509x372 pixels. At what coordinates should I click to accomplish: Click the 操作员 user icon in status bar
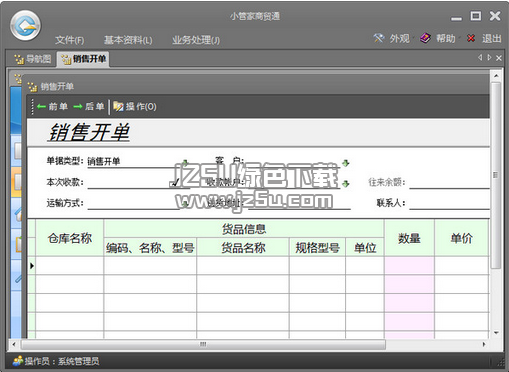(18, 361)
